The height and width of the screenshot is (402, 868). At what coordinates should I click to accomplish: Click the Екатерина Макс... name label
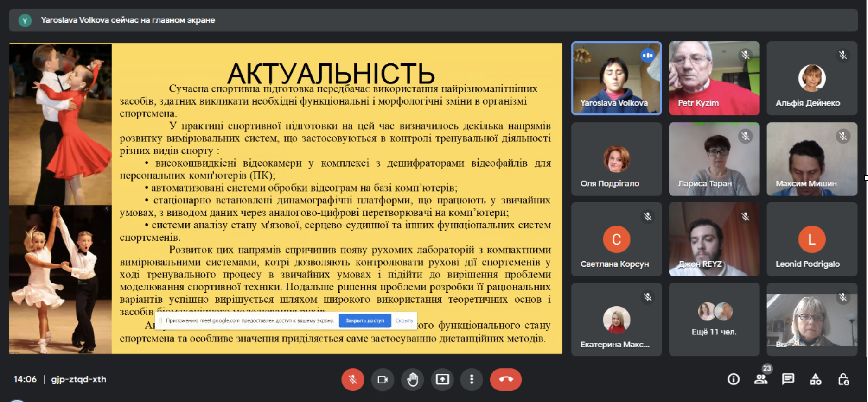(x=615, y=345)
